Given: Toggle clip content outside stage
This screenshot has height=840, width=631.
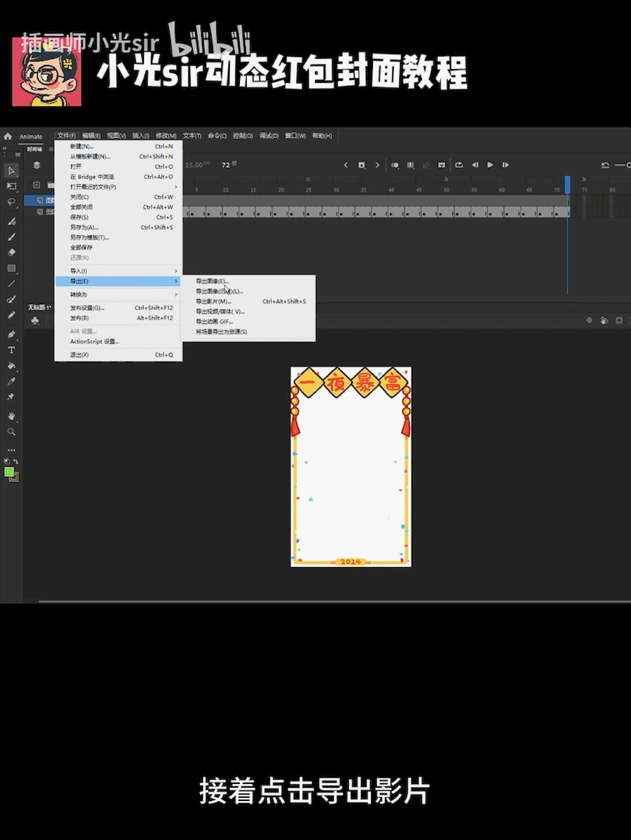Looking at the screenshot, I should click(619, 320).
